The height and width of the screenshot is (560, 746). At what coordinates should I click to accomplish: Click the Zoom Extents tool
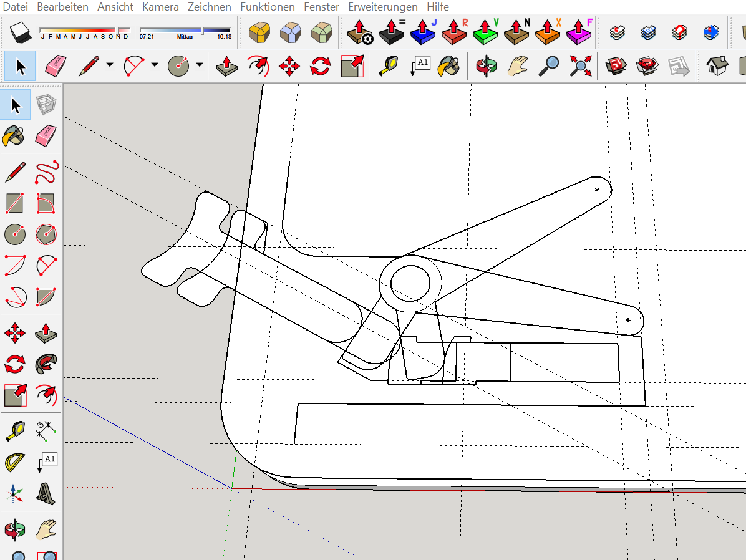pyautogui.click(x=581, y=65)
